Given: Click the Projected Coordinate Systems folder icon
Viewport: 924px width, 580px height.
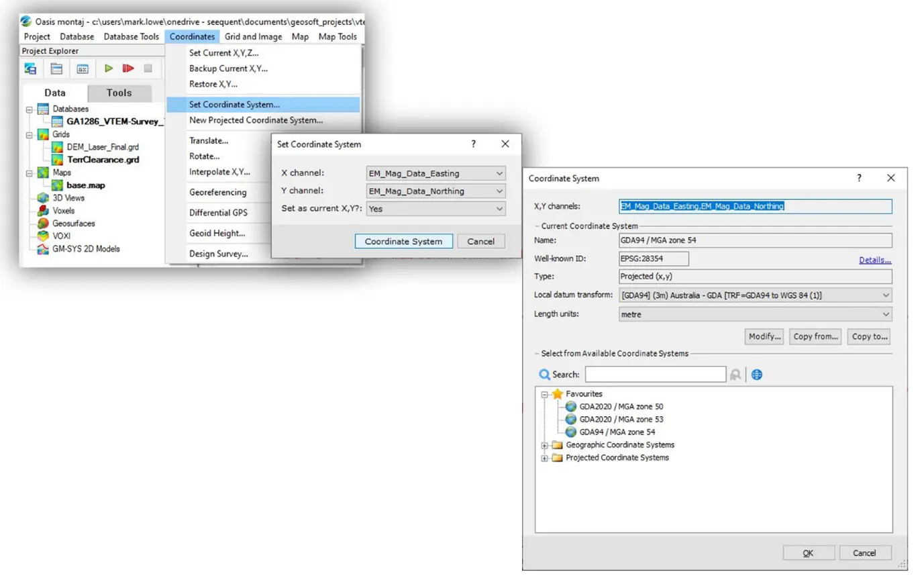Looking at the screenshot, I should (557, 458).
